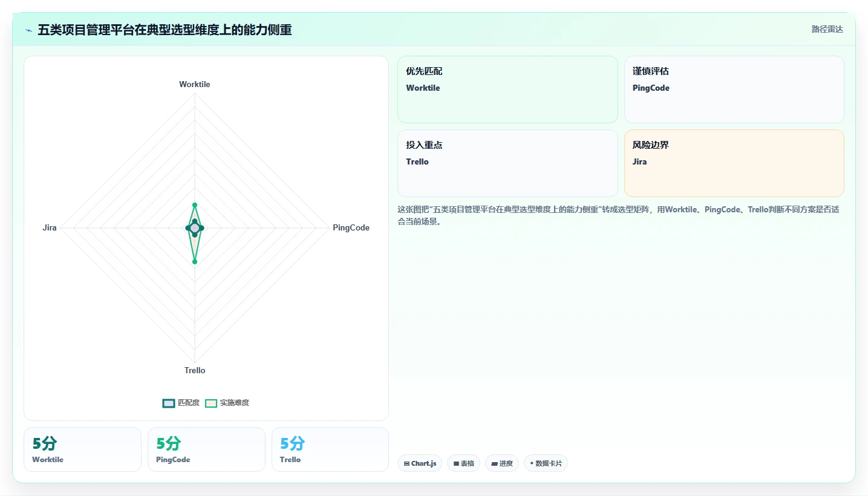Open the 优先匹配 Worktile card
868x496 pixels.
tap(507, 90)
